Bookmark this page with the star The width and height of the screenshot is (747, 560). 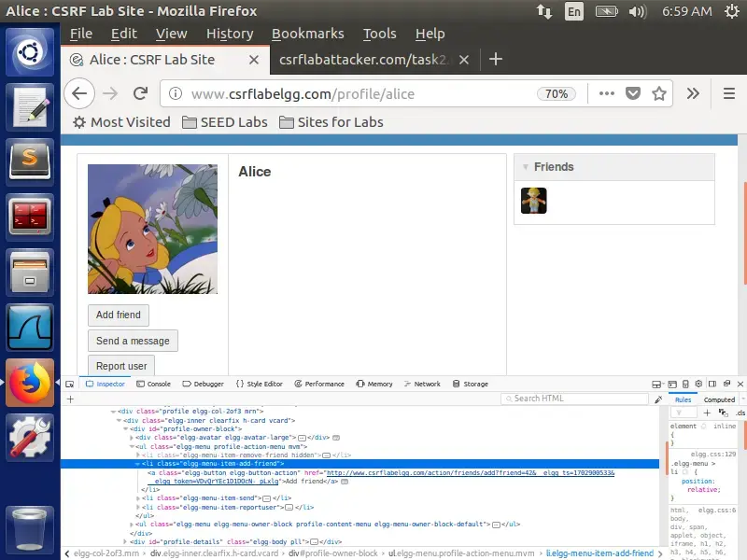point(659,93)
